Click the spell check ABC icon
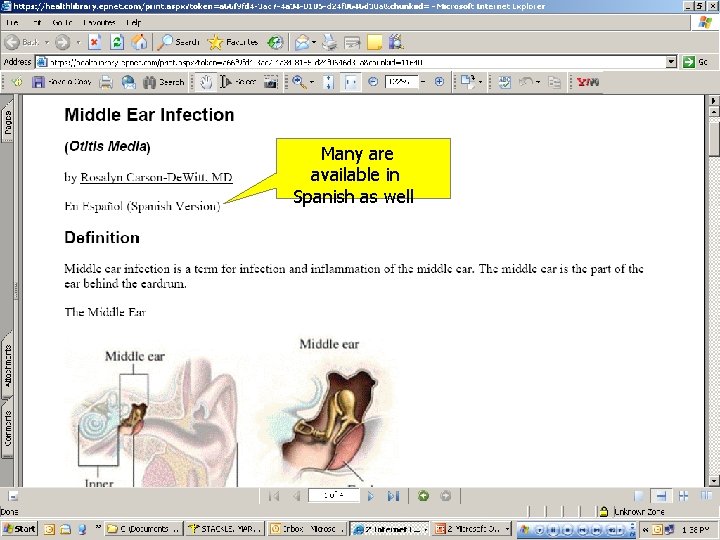The height and width of the screenshot is (540, 720). (505, 82)
